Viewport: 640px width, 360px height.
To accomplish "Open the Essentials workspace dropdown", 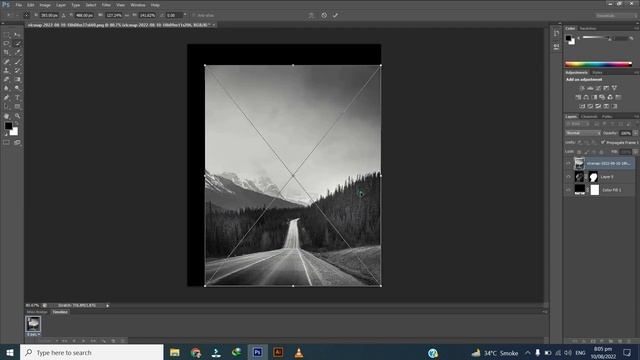I will [x=616, y=15].
